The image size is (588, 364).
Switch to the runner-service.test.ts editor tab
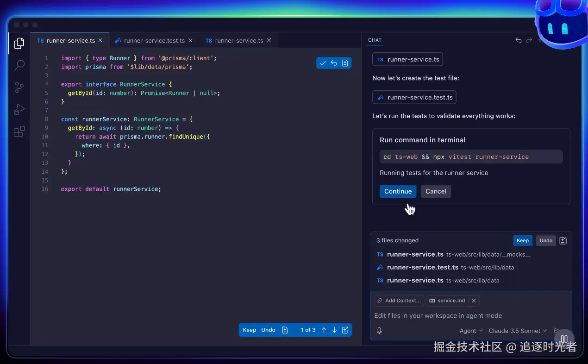coord(154,40)
